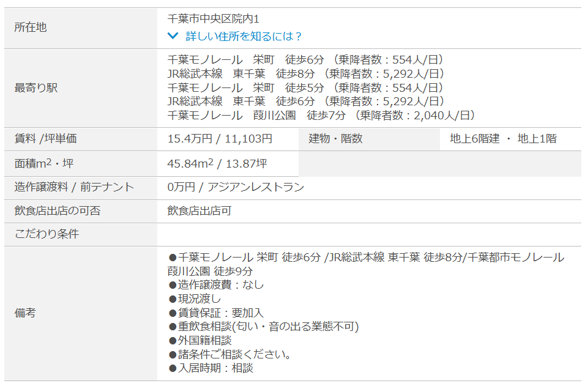This screenshot has width=588, height=386.
Task: Click the 飲食店出店の可否 label cell
Action: 58,211
